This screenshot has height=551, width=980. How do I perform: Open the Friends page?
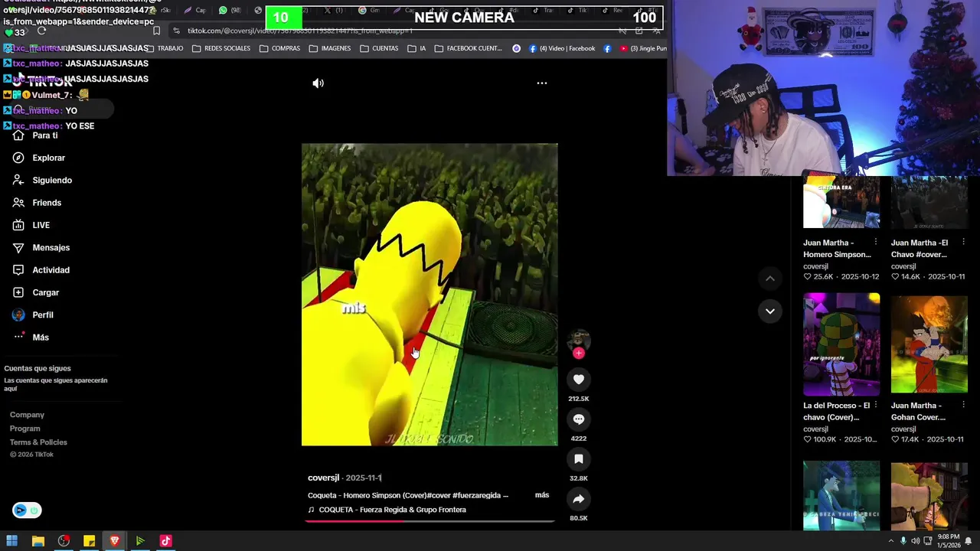(x=37, y=203)
